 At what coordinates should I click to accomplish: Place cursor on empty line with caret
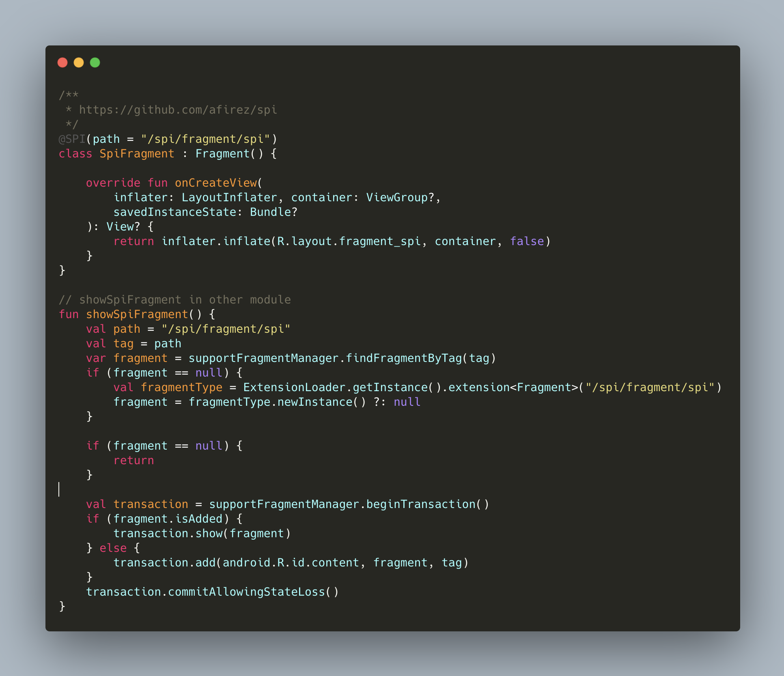60,489
